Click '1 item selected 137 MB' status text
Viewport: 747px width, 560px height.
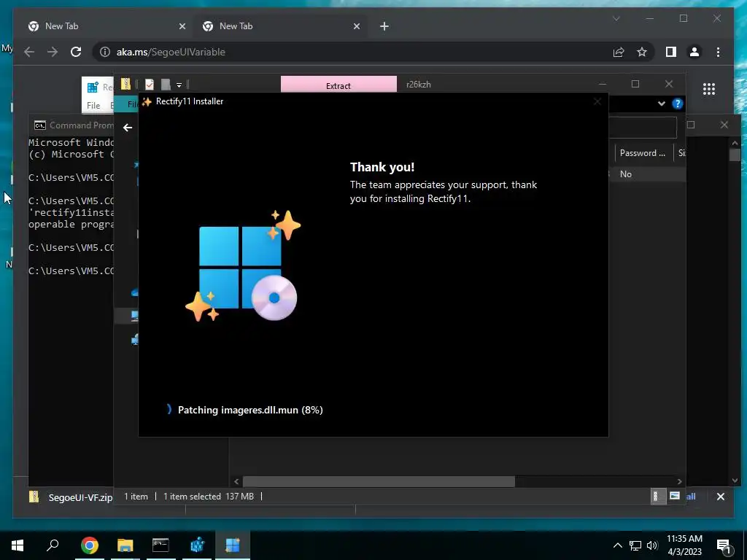(x=208, y=496)
